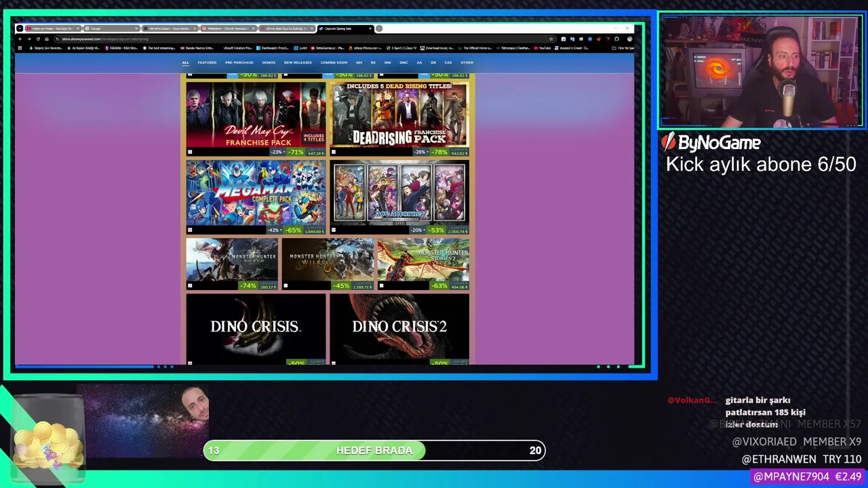Expand -42% bundle discount on Mega Man
Image resolution: width=868 pixels, height=488 pixels.
coord(275,230)
